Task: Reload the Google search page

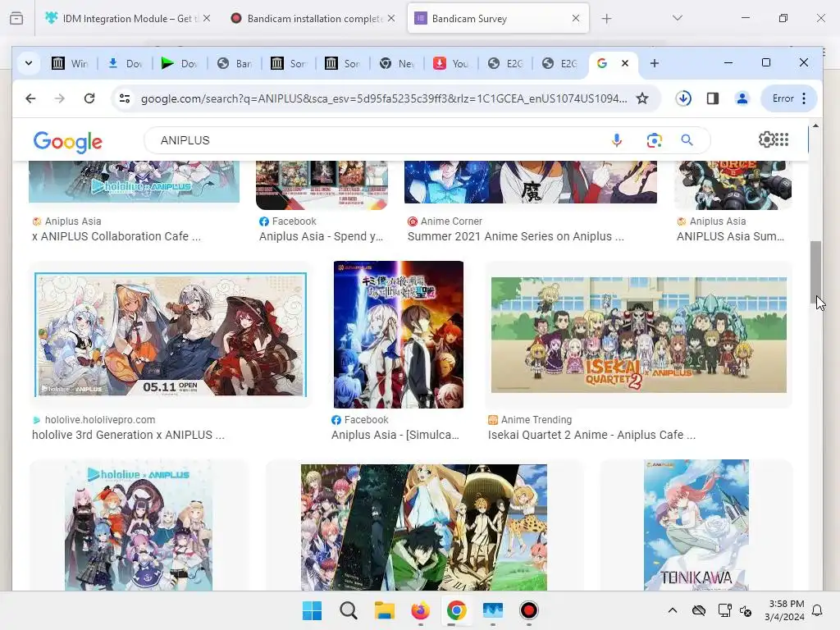Action: pyautogui.click(x=89, y=98)
